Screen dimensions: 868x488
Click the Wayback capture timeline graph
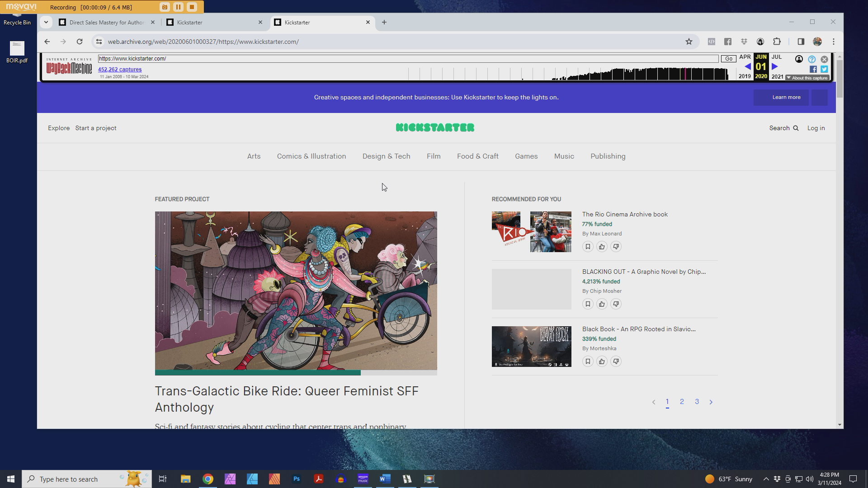(x=633, y=74)
